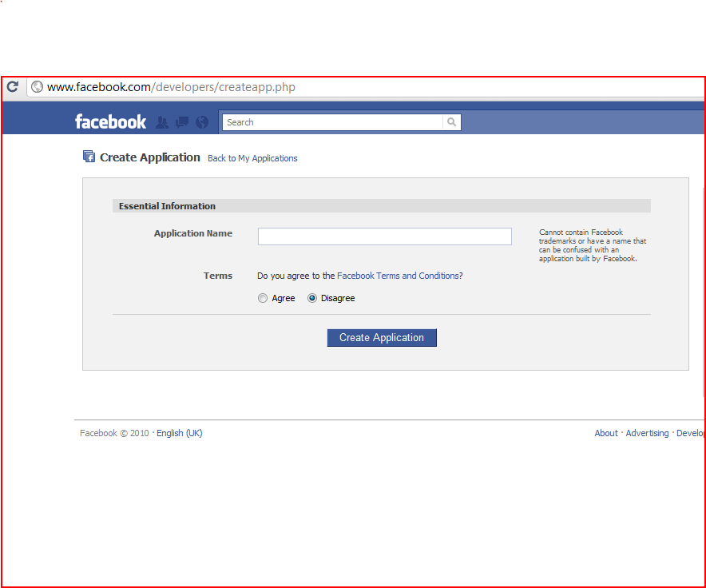This screenshot has height=588, width=706.
Task: Open Back to My Applications link
Action: pos(252,158)
